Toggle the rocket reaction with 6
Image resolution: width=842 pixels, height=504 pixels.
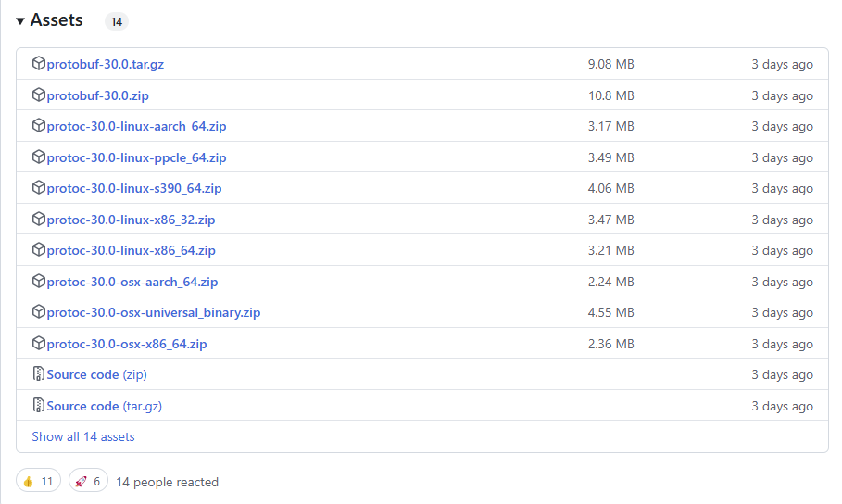(x=88, y=481)
